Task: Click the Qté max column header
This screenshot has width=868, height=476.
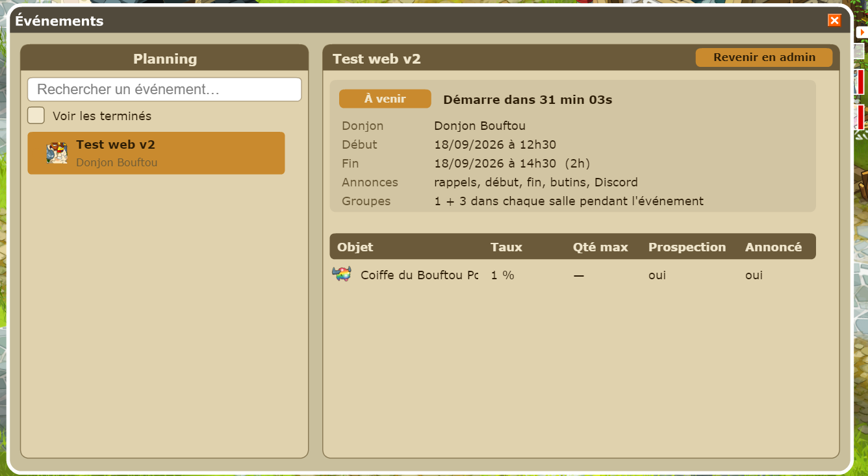Action: pos(600,247)
